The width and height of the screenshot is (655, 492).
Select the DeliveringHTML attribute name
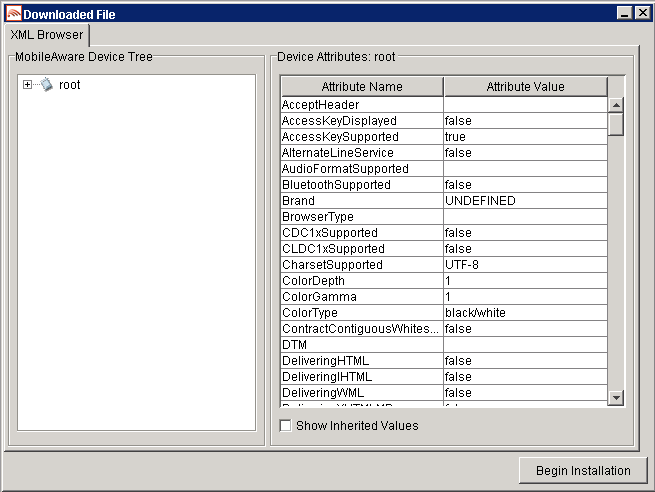click(362, 361)
